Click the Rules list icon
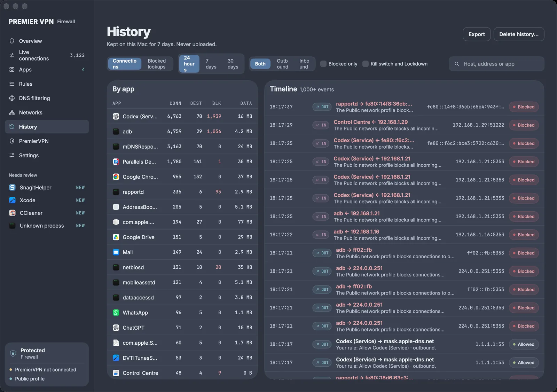This screenshot has width=557, height=392. point(12,84)
